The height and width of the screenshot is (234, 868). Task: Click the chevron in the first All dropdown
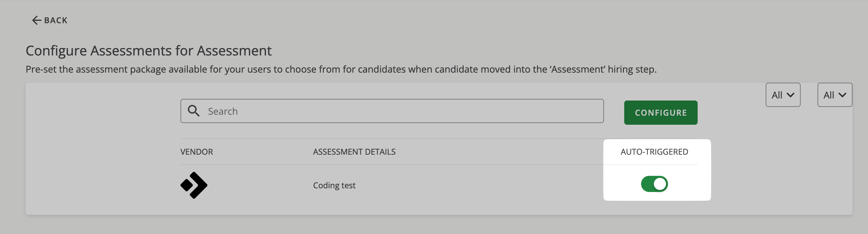[791, 95]
